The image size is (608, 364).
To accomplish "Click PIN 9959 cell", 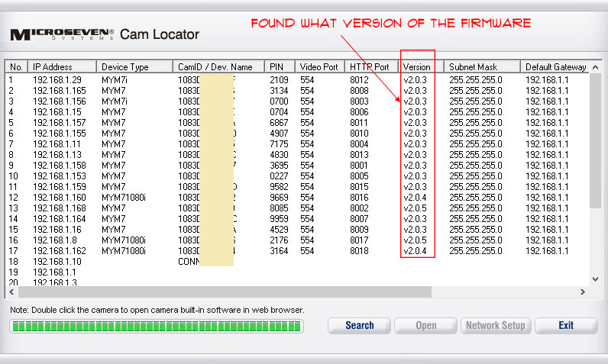I will coord(280,219).
